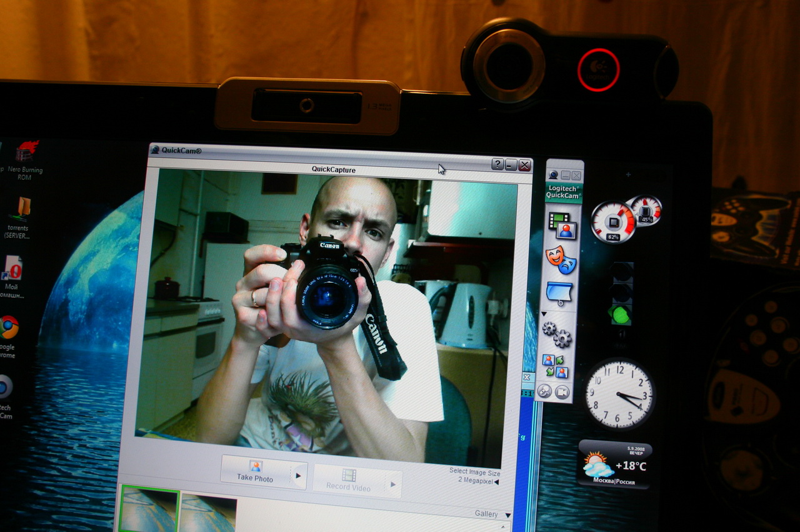Select the Logitech Cam desktop icon
800x532 pixels.
[6, 397]
